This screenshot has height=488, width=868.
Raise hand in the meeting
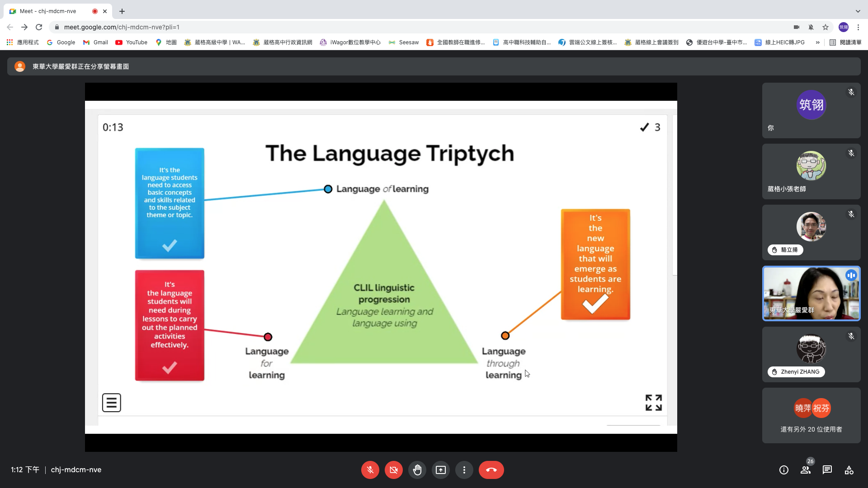click(x=417, y=470)
